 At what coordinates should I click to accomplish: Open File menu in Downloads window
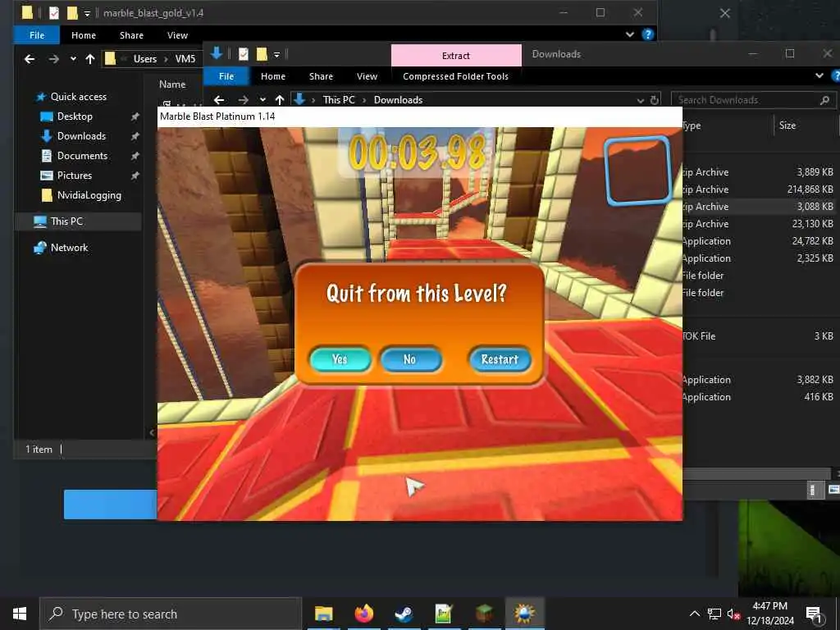point(226,76)
